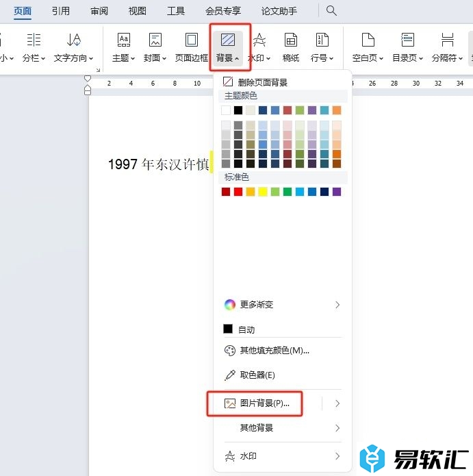Pick the yellow standard color swatch
The width and height of the screenshot is (473, 476).
click(x=263, y=192)
